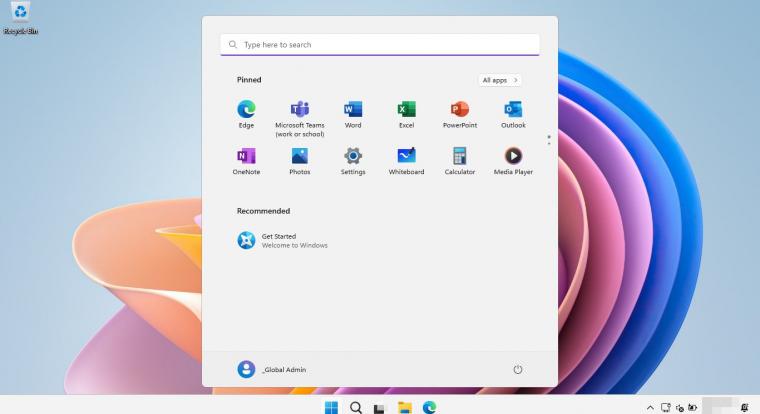This screenshot has width=760, height=414.
Task: Click the Power button in Start menu
Action: (x=518, y=369)
